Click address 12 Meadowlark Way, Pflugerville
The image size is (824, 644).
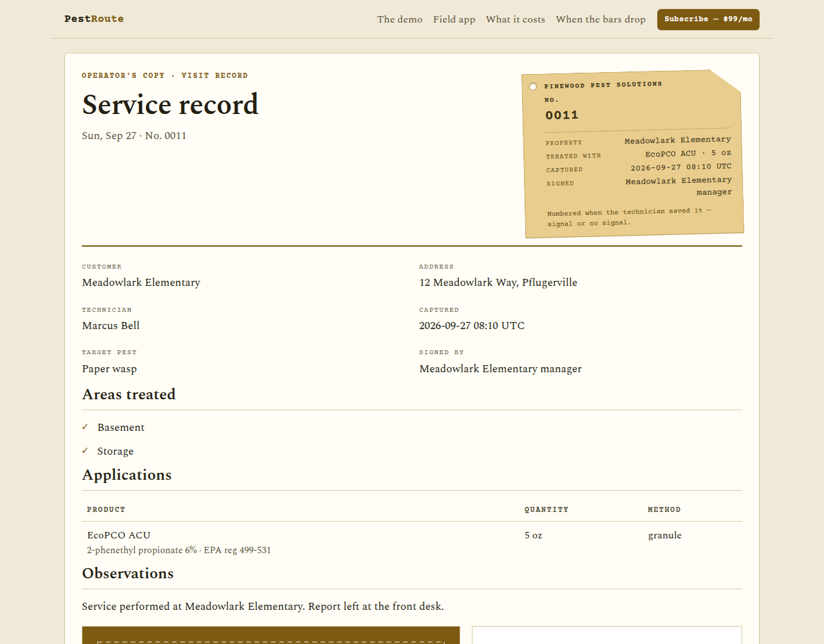(498, 283)
